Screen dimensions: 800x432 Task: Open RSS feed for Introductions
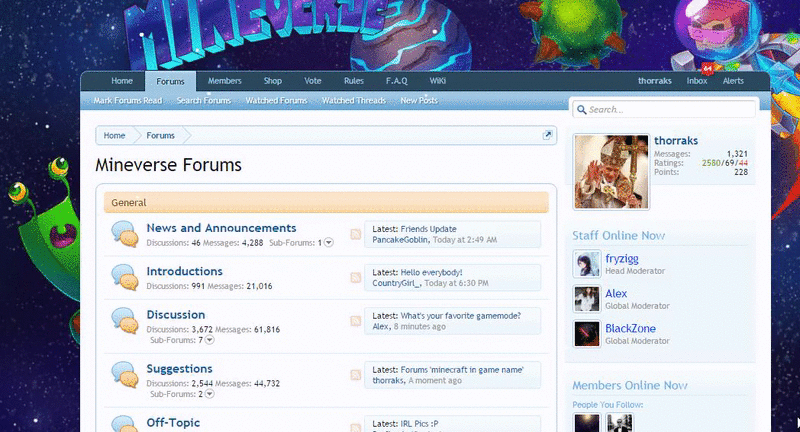pos(356,277)
